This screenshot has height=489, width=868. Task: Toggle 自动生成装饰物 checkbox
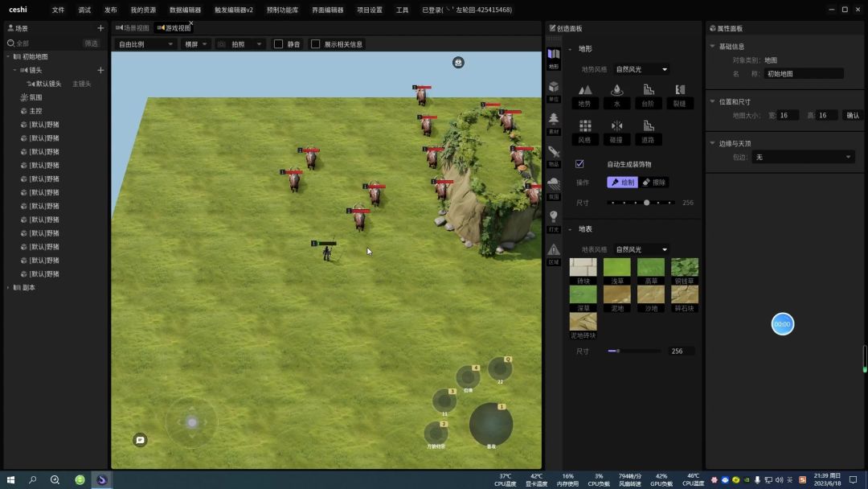pyautogui.click(x=579, y=164)
